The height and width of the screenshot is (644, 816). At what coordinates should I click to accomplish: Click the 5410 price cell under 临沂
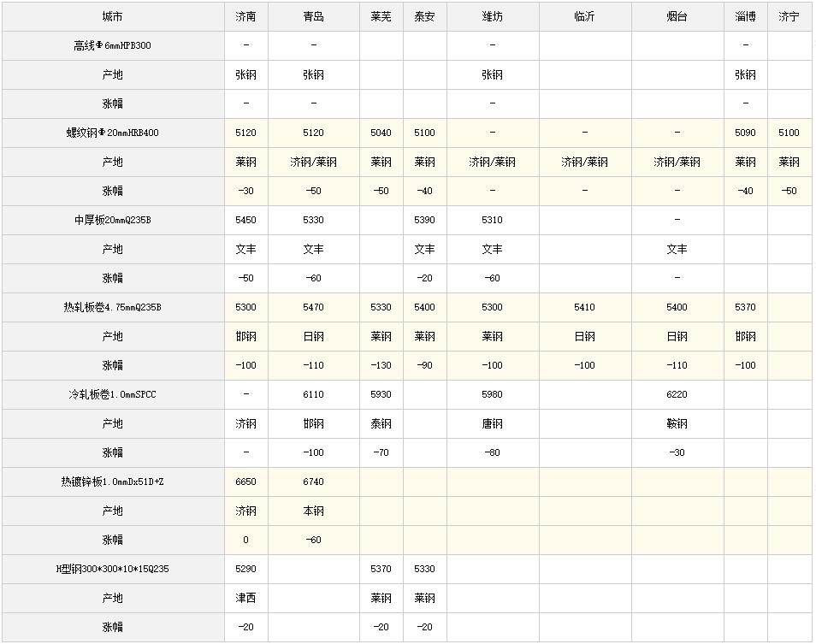point(585,307)
